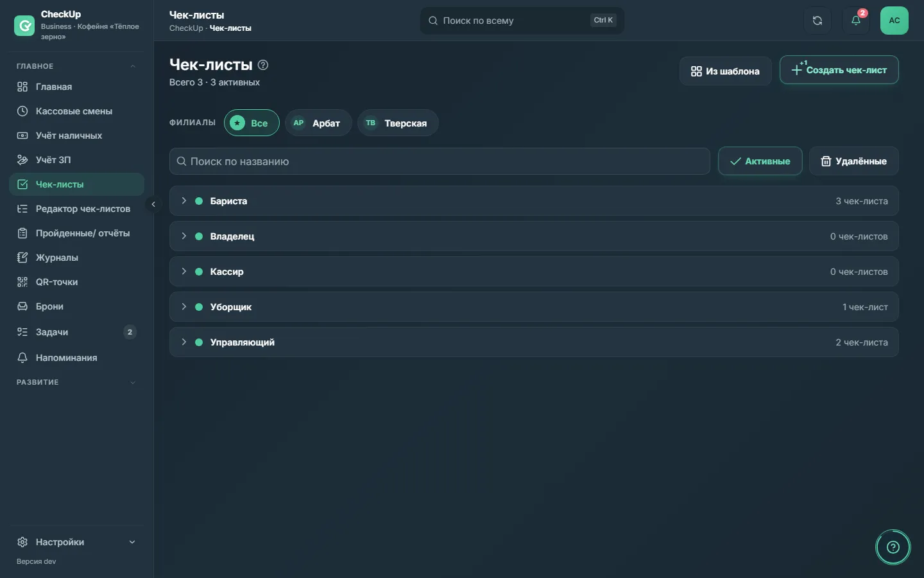Click CheckUp breadcrumb link

[186, 28]
